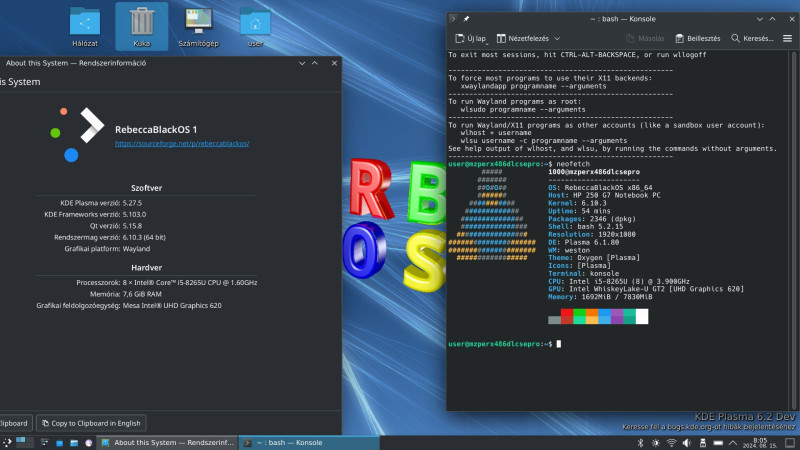Click Mesa Intel UHD Graphics 620 text

(x=172, y=306)
